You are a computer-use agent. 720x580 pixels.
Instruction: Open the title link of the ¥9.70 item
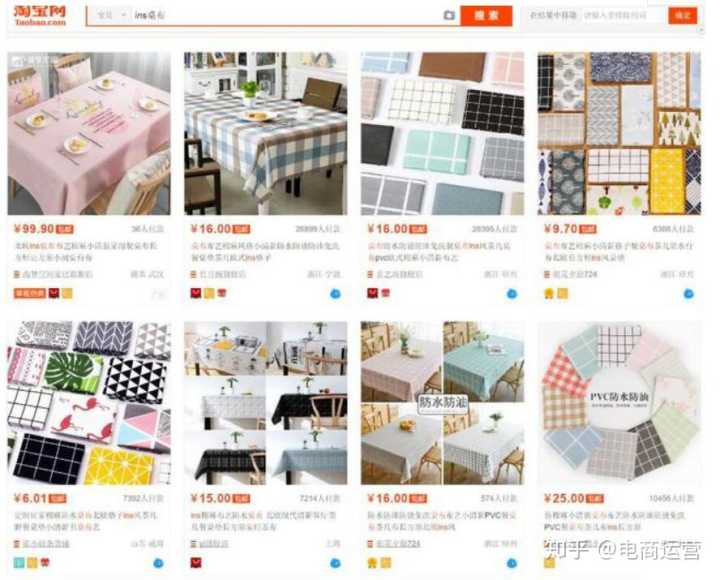click(x=619, y=252)
